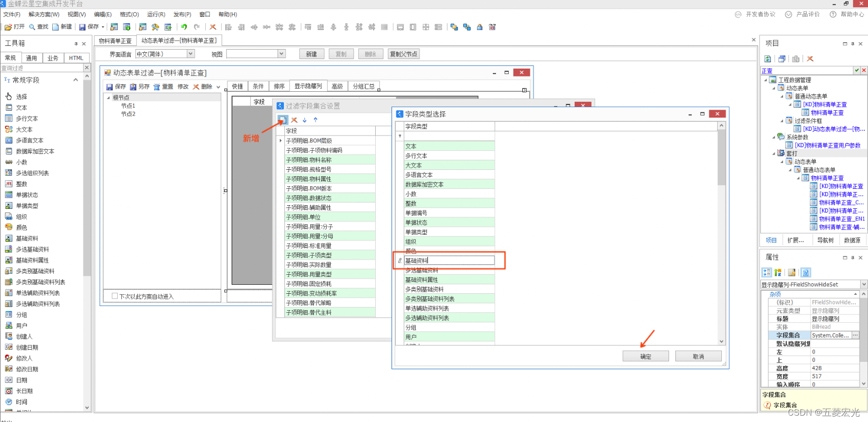The image size is (868, 422).
Task: Click the green check next to the project search box
Action: tap(857, 70)
